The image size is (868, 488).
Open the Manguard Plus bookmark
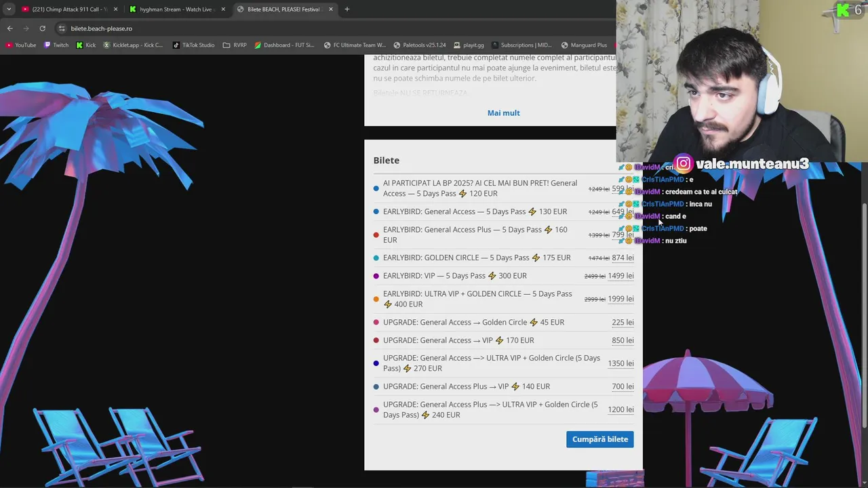[584, 45]
